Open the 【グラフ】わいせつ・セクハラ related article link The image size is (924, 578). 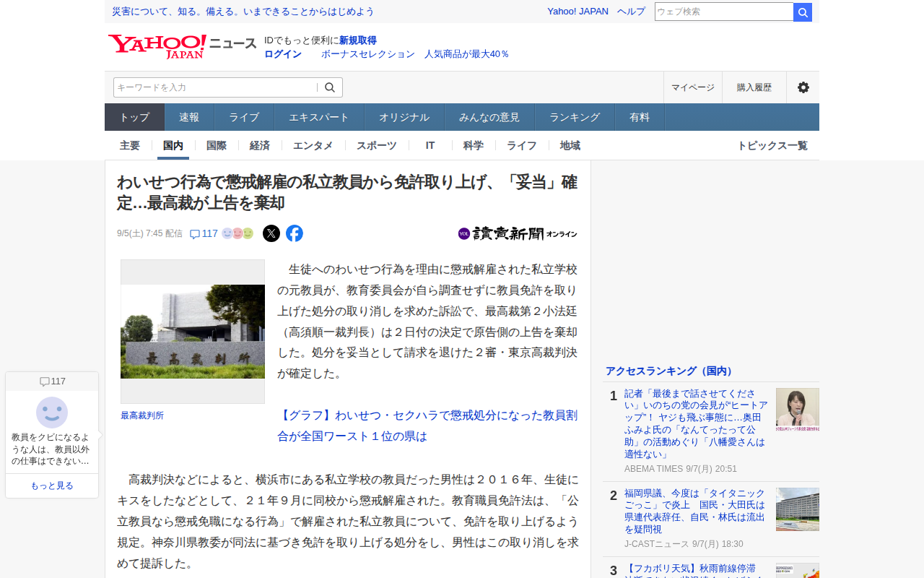pyautogui.click(x=427, y=426)
